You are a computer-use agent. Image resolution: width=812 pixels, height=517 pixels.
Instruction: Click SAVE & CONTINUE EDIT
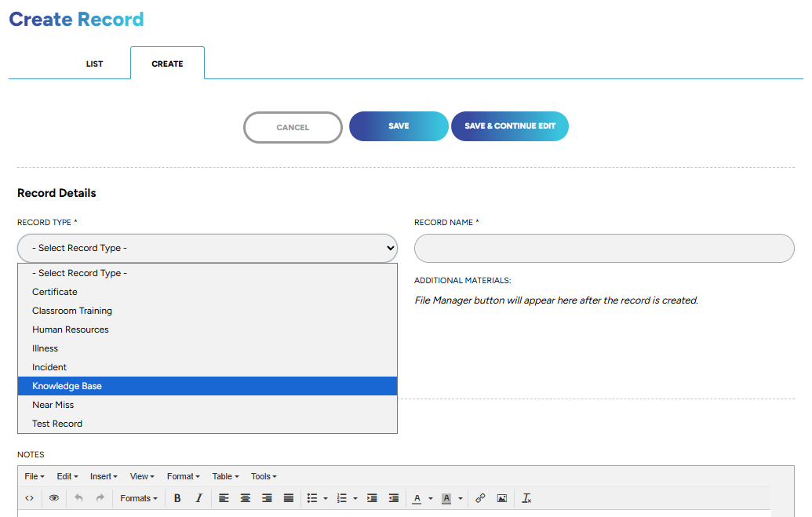coord(510,126)
